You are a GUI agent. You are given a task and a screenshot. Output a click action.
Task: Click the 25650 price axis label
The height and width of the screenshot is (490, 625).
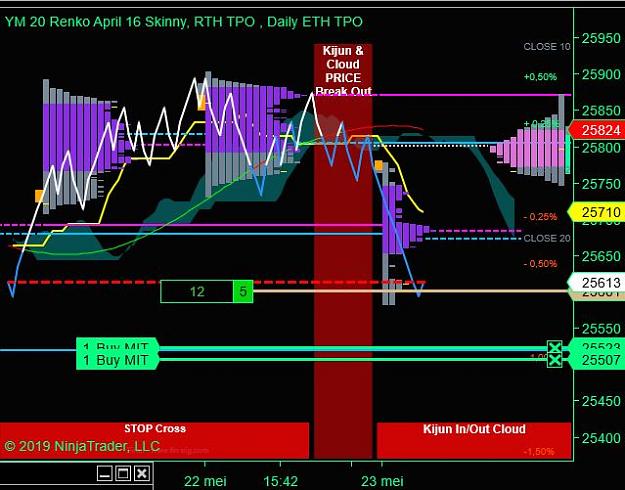pyautogui.click(x=601, y=256)
